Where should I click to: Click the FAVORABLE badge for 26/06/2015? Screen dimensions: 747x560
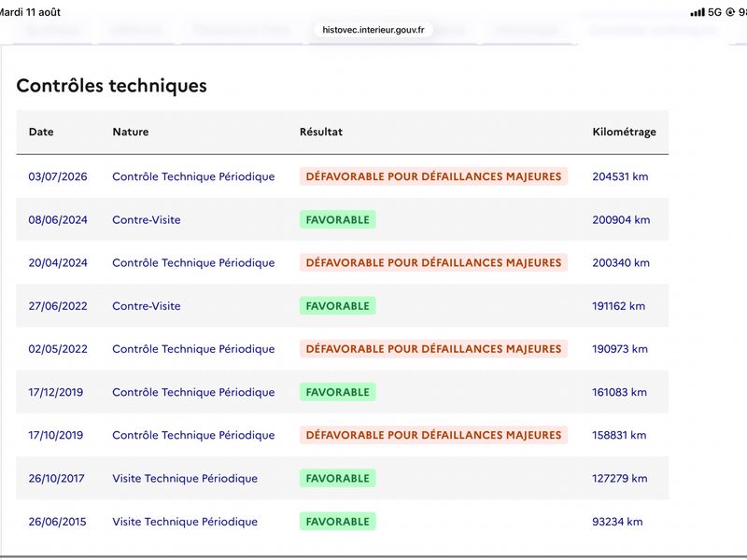click(338, 522)
